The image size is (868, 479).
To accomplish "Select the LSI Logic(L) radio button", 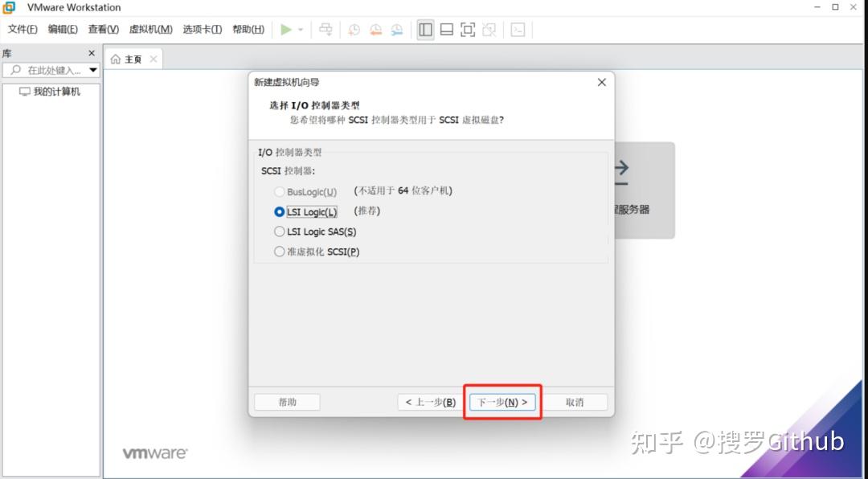I will (279, 212).
